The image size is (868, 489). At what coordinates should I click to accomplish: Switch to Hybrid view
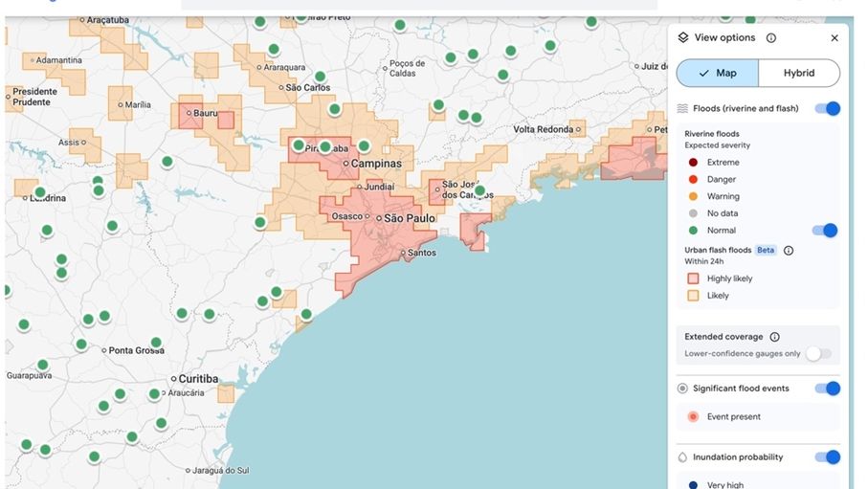(x=799, y=73)
